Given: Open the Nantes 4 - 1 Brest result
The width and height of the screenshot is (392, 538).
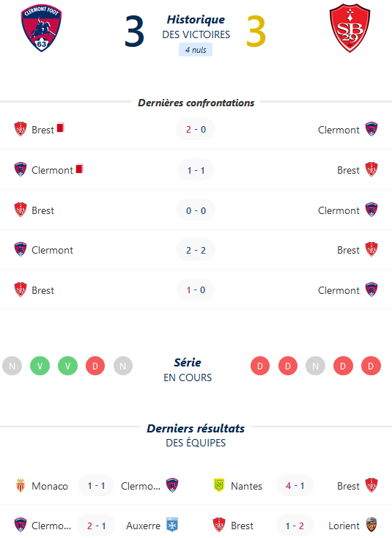Looking at the screenshot, I should pyautogui.click(x=295, y=485).
